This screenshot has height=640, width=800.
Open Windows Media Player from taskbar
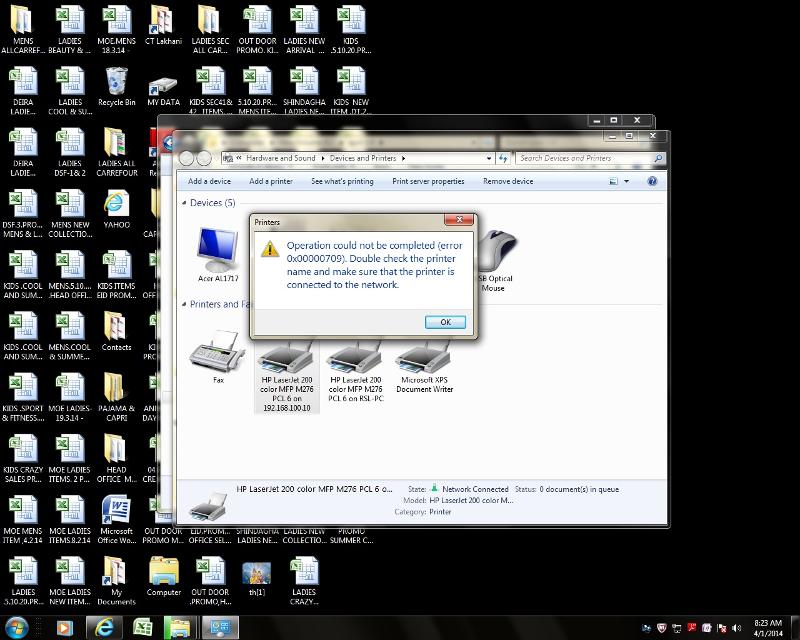tap(65, 628)
